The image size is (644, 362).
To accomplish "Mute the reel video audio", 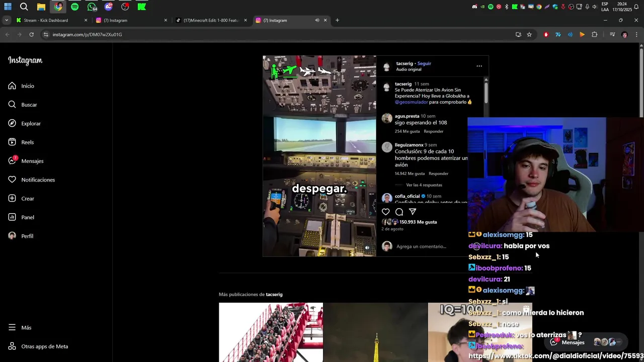I will click(367, 247).
